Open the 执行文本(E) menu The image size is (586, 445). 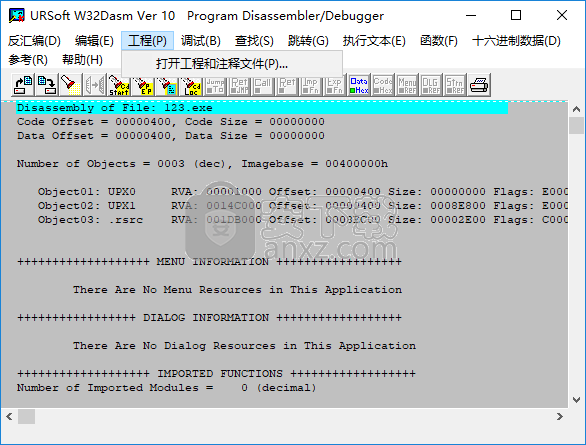[x=374, y=40]
